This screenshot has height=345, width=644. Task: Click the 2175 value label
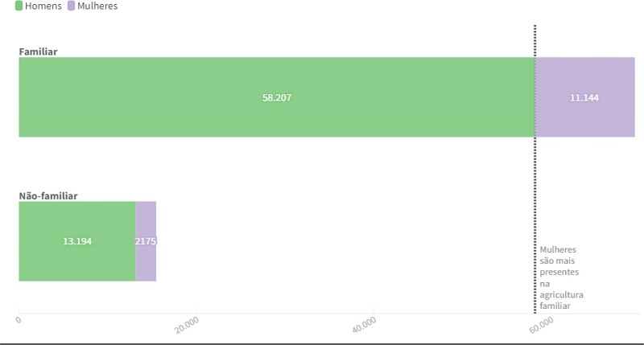(x=146, y=241)
